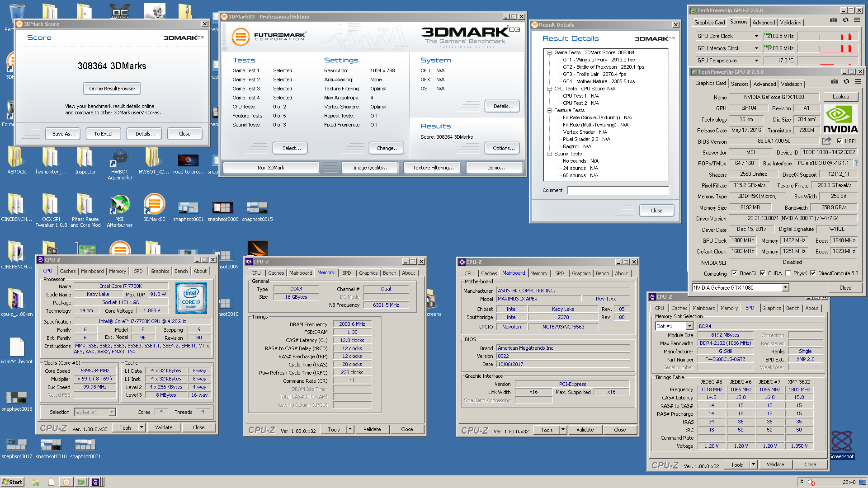
Task: Click Image Quality button in 3DMark03
Action: [371, 168]
